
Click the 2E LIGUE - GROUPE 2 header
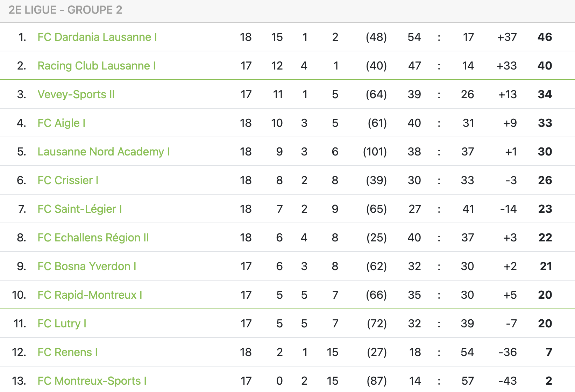pyautogui.click(x=66, y=10)
